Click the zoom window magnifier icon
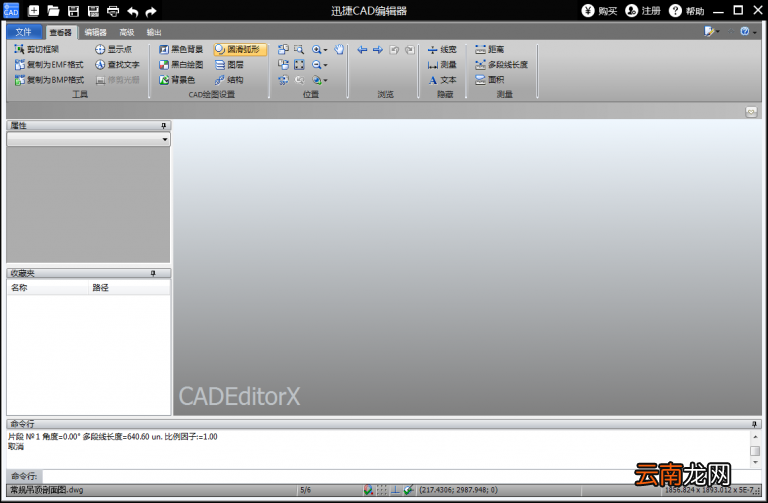This screenshot has height=503, width=768. 299,49
